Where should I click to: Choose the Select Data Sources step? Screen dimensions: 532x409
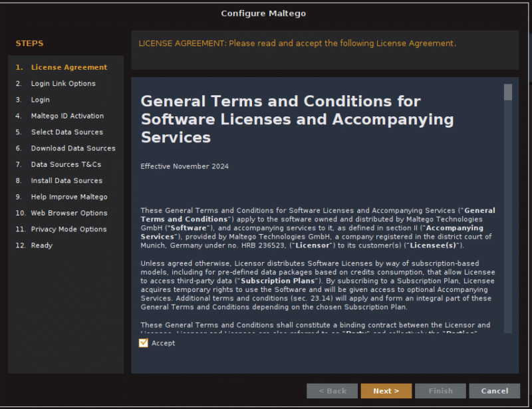(x=66, y=132)
